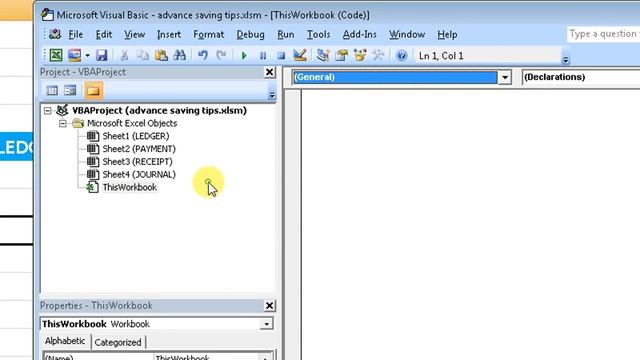The width and height of the screenshot is (640, 360).
Task: Toggle Folders button in Project panel
Action: (93, 90)
